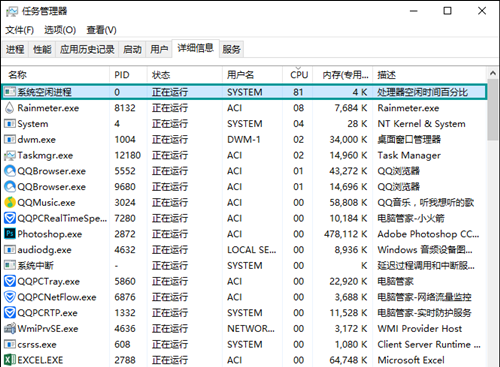Click the audiodg.exe icon
The height and width of the screenshot is (367, 500).
click(10, 250)
